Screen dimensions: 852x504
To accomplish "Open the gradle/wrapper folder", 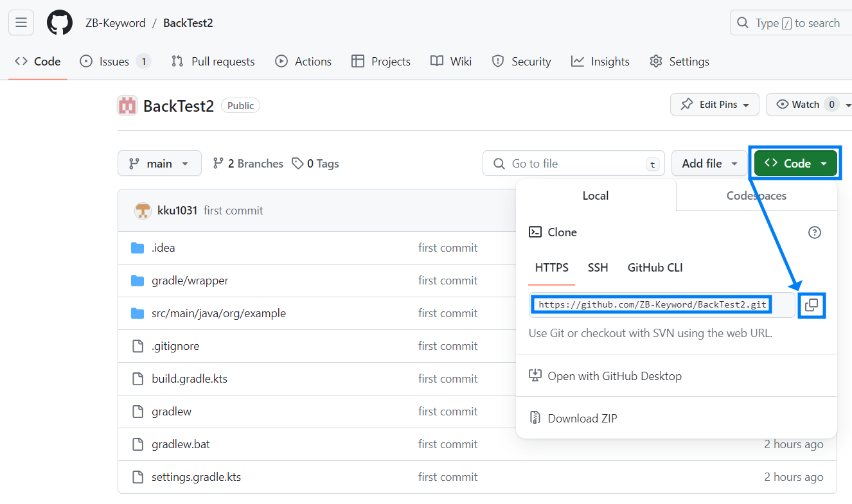I will click(x=190, y=281).
